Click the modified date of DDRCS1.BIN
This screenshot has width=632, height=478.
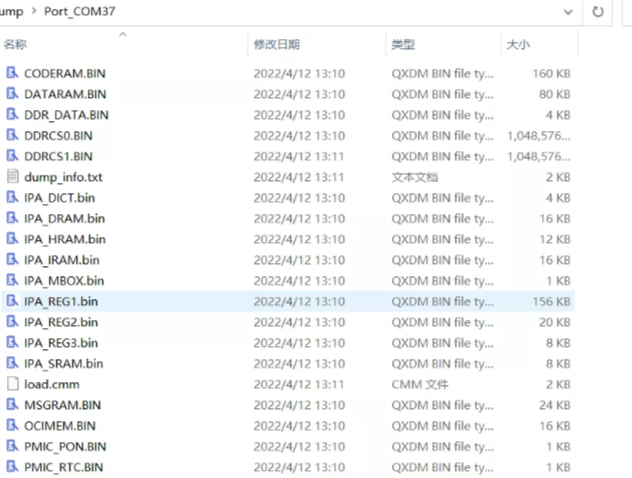(x=299, y=156)
